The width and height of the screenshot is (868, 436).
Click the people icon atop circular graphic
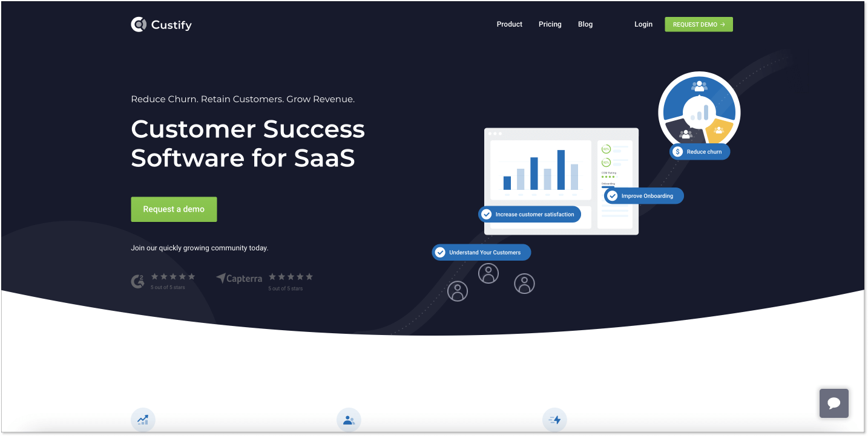(x=699, y=86)
